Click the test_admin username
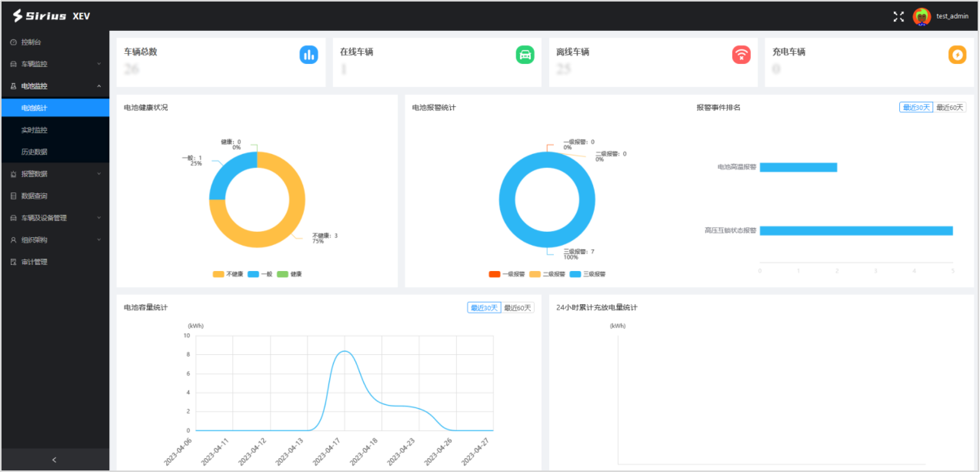980x472 pixels. point(952,16)
